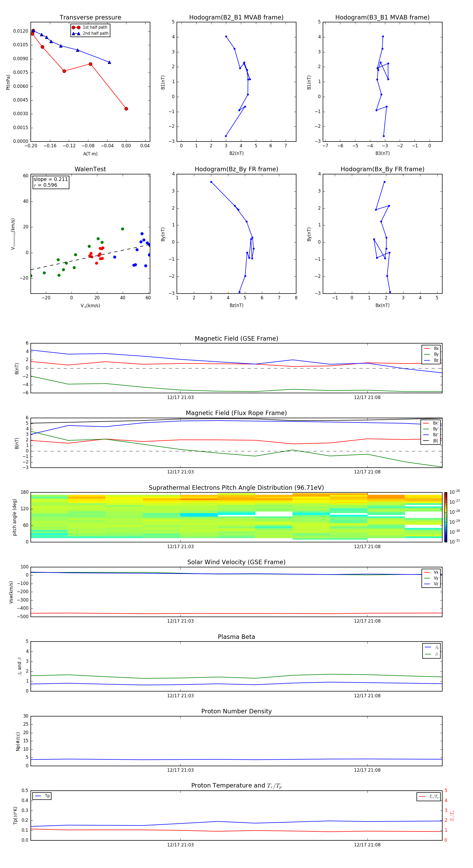
Task: Click the 'pitch angle (deg)' axis label
Action: (x=14, y=517)
